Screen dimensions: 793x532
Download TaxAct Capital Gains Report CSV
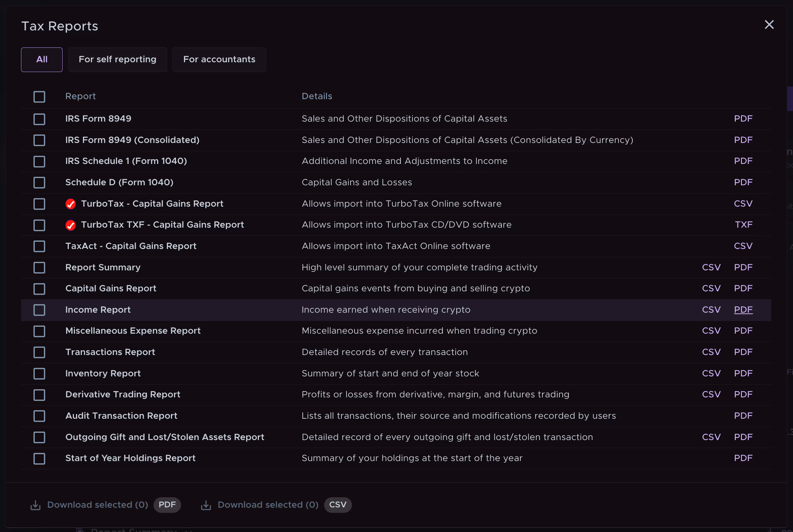click(x=743, y=246)
